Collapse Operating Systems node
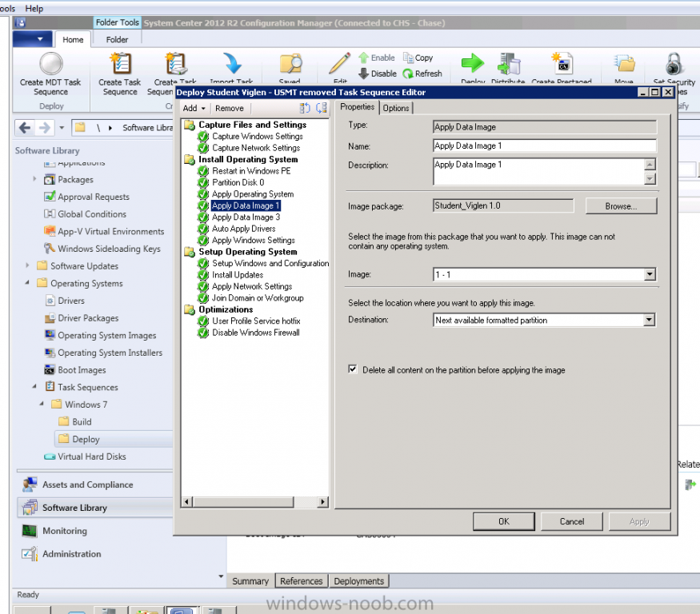 [27, 283]
